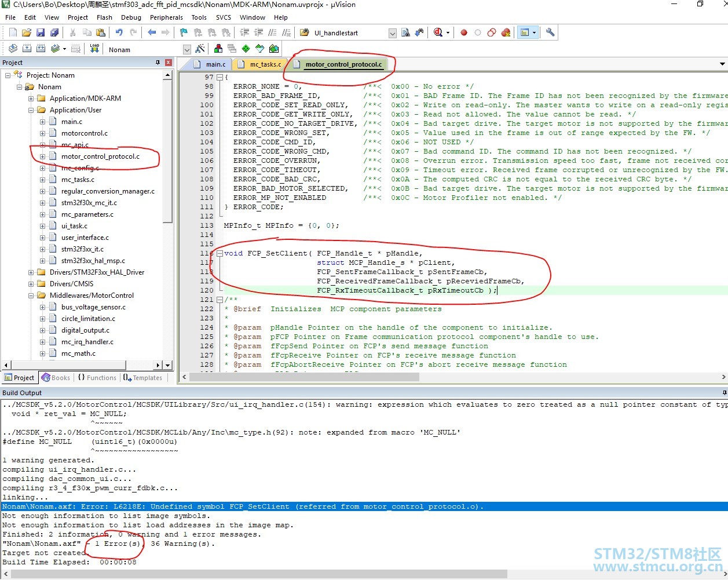The height and width of the screenshot is (580, 728).
Task: Click the Build Output horizontal scrollbar
Action: tap(259, 574)
